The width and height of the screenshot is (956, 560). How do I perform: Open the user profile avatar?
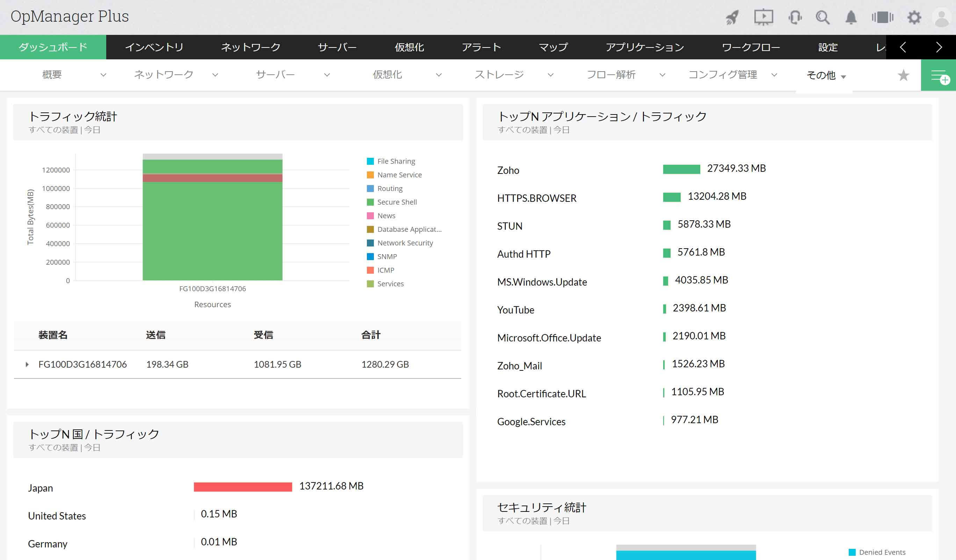tap(942, 17)
